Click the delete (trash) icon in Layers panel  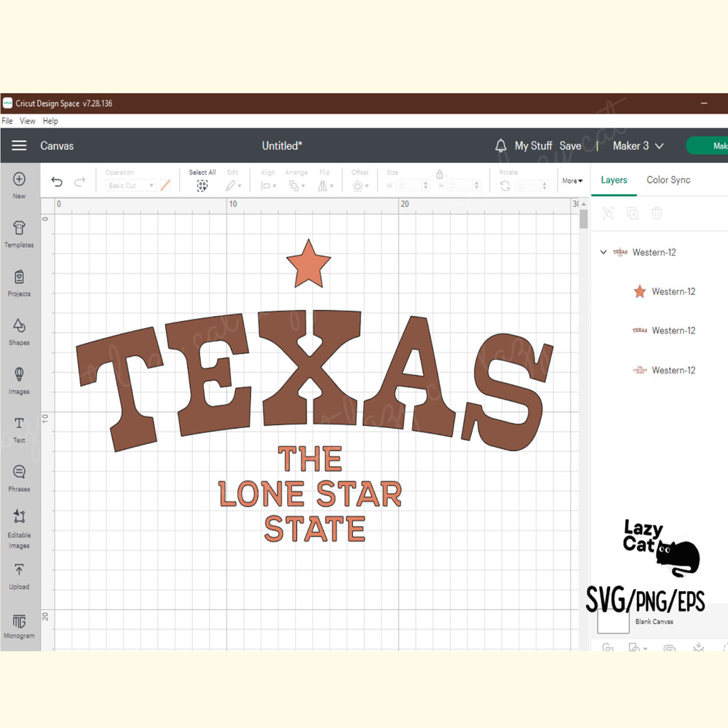[657, 213]
